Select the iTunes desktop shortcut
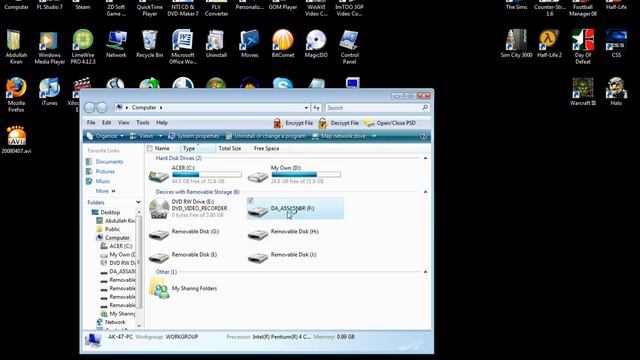 [x=49, y=92]
